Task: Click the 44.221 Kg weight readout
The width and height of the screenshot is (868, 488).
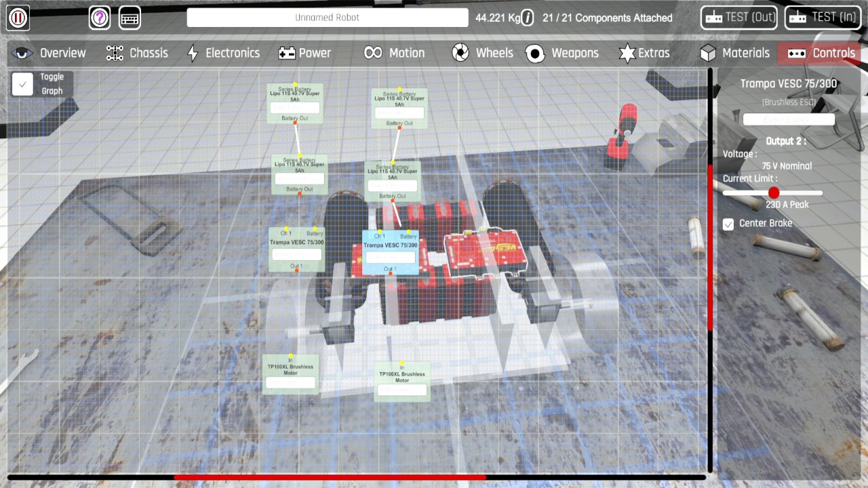Action: pyautogui.click(x=497, y=18)
